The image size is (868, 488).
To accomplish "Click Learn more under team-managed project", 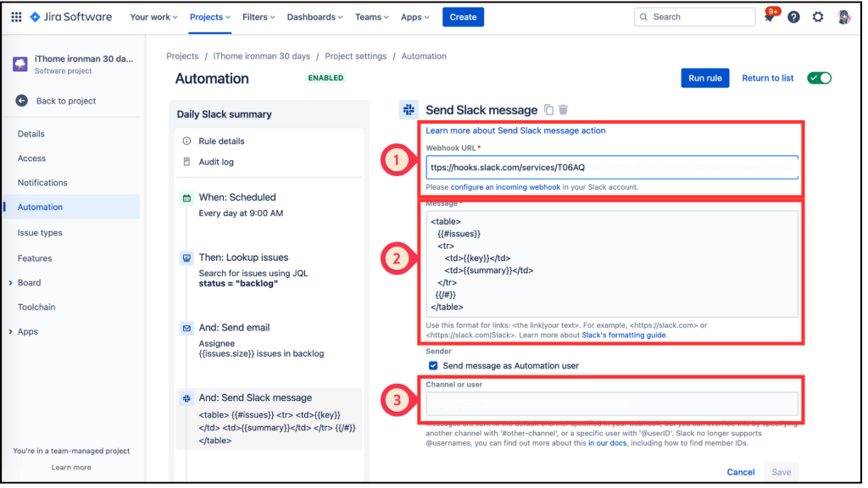I will (x=71, y=468).
